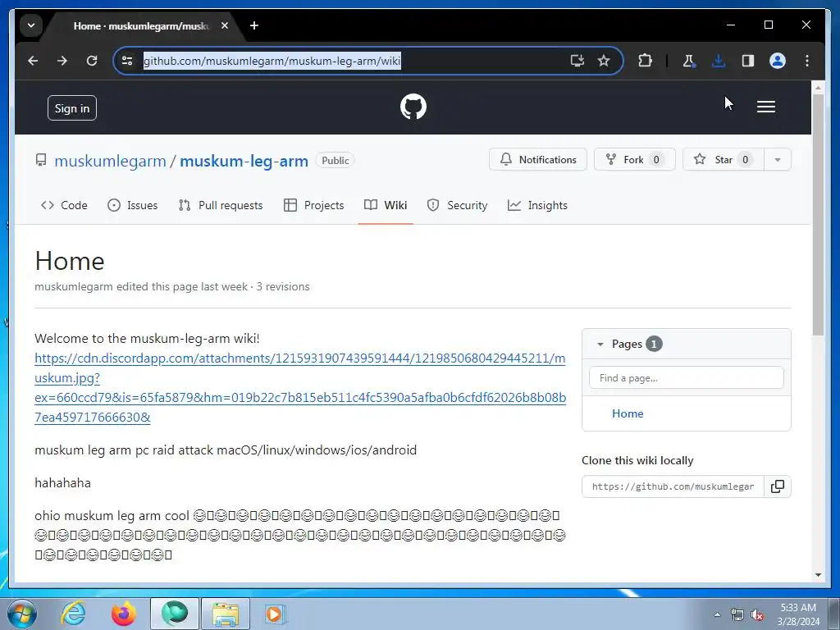The width and height of the screenshot is (840, 630).
Task: Click the scrollbar down arrow
Action: pos(818,575)
